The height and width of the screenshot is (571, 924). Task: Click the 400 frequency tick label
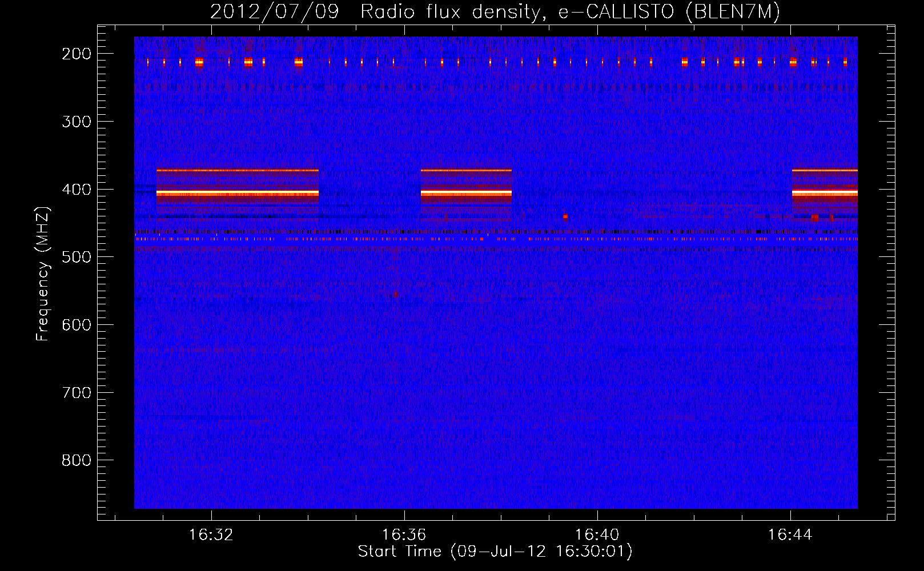[x=76, y=190]
